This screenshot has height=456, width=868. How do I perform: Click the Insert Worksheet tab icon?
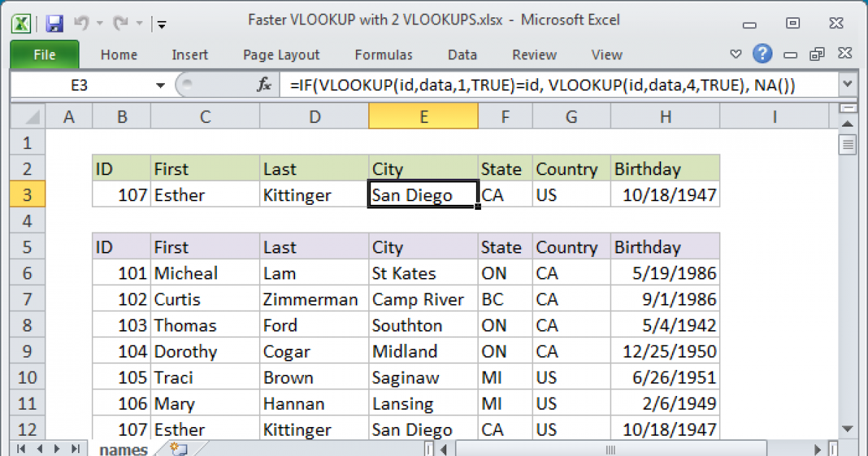[177, 449]
